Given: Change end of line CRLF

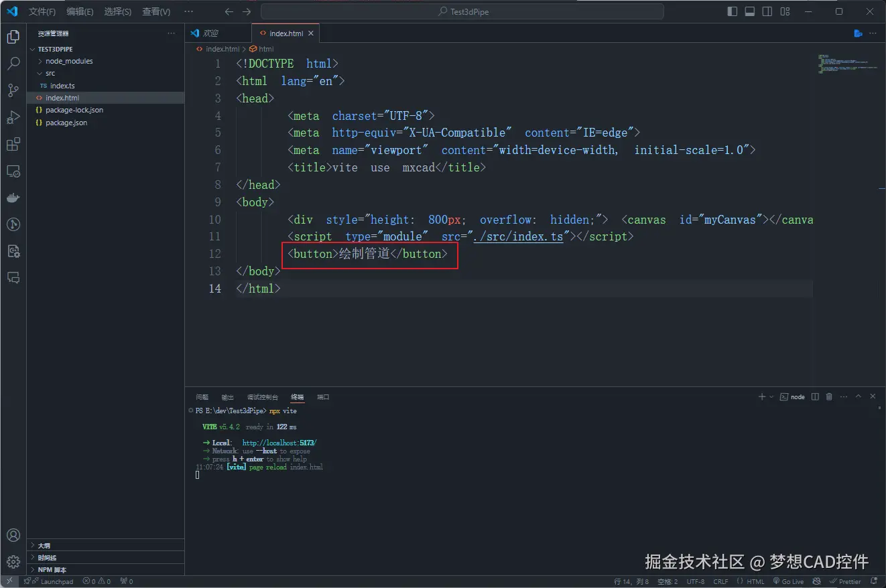Looking at the screenshot, I should coord(720,581).
